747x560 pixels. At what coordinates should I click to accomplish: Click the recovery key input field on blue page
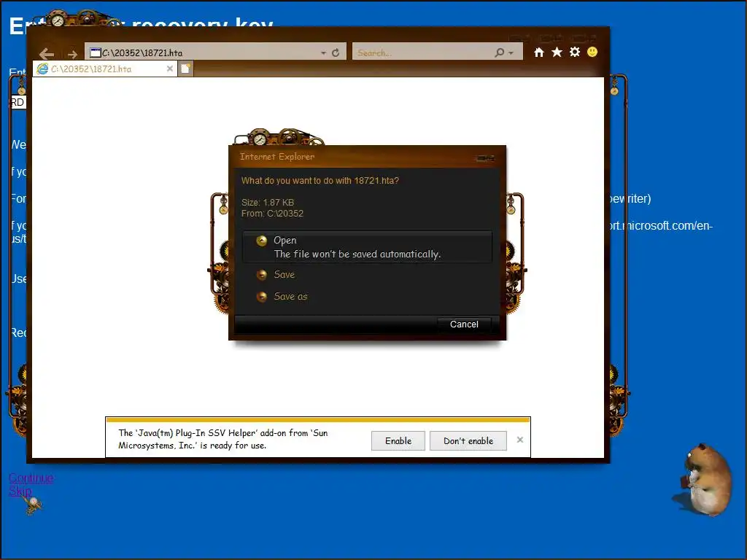(x=18, y=102)
